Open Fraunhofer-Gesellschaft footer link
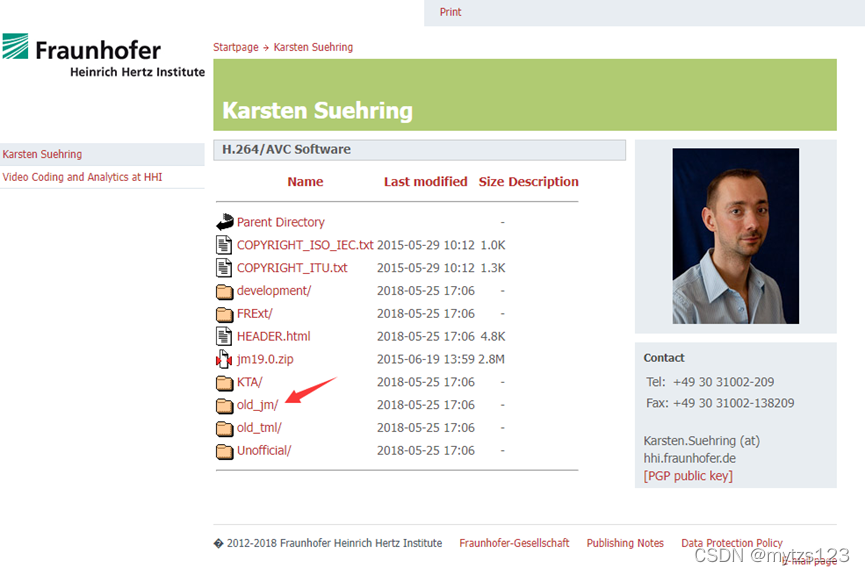865x575 pixels. coord(514,543)
